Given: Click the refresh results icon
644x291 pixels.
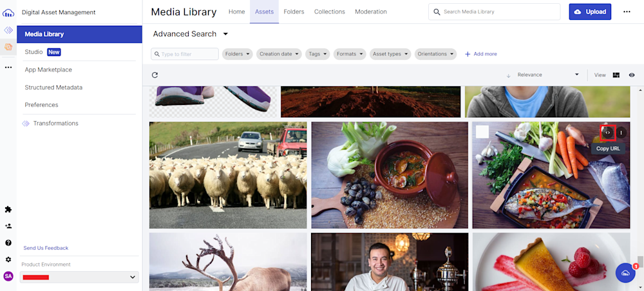Looking at the screenshot, I should [155, 75].
